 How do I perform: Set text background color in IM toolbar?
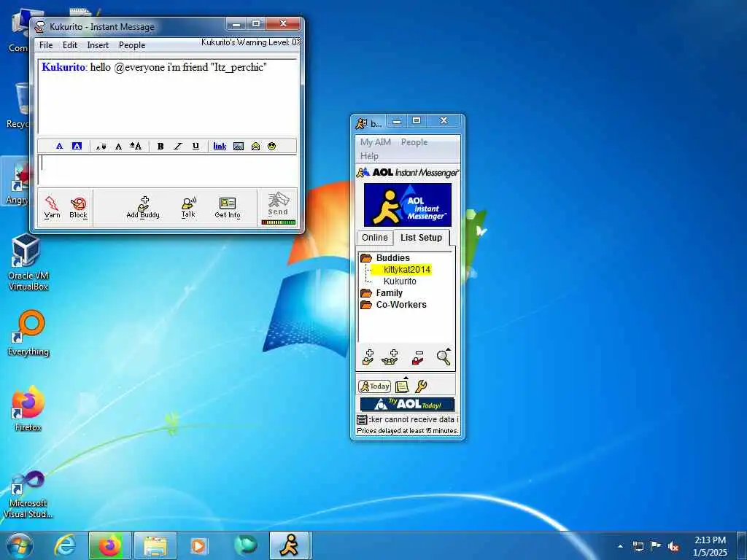tap(77, 146)
